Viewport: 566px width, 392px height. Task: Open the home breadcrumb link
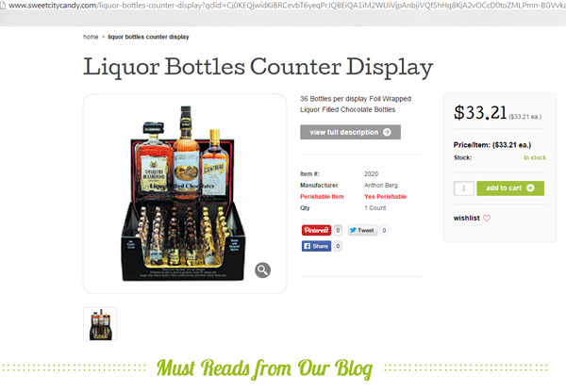pos(91,37)
